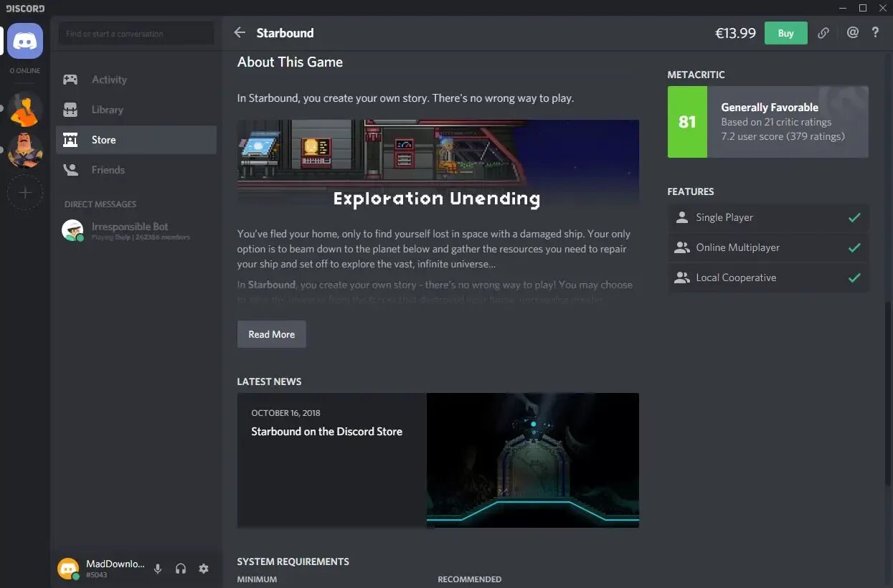Copy the store link using the chain icon
This screenshot has height=588, width=893.
[x=823, y=33]
